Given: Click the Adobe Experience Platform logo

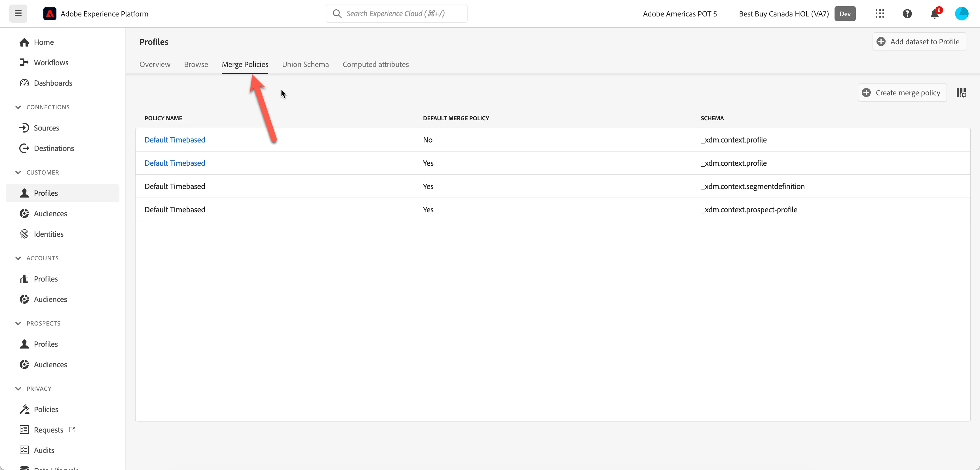Looking at the screenshot, I should [x=50, y=14].
